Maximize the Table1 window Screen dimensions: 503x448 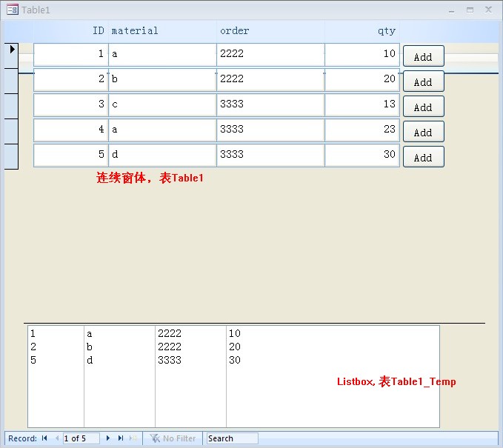click(x=470, y=10)
